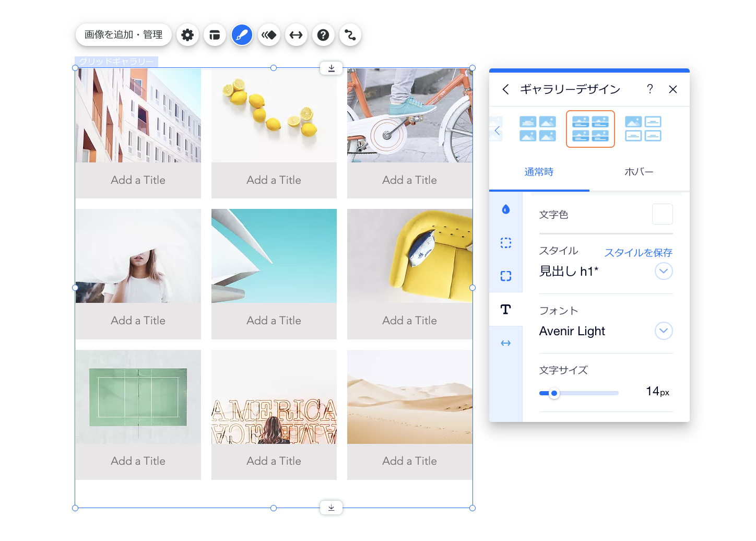Screen dimensions: 756x541
Task: Select the building image thumbnail
Action: click(138, 115)
